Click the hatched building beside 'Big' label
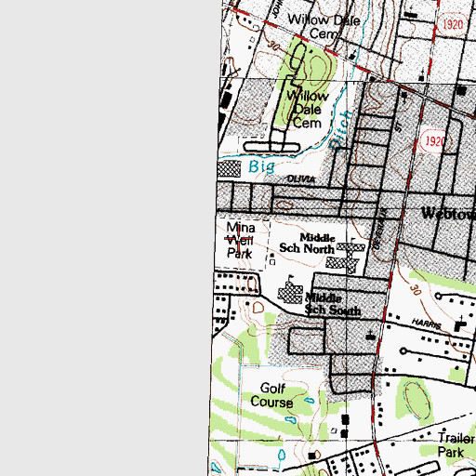The height and width of the screenshot is (476, 476). [229, 169]
